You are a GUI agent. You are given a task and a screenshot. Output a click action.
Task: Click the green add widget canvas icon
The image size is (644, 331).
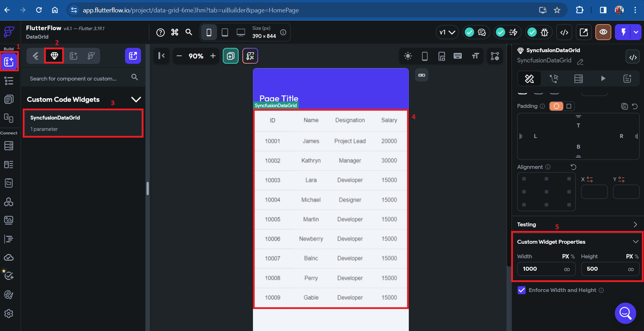pos(231,56)
